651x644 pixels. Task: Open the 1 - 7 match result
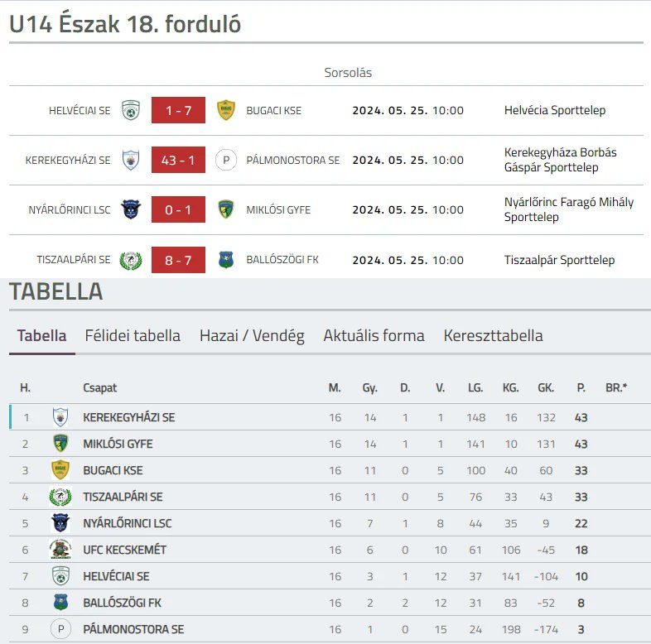pos(178,110)
